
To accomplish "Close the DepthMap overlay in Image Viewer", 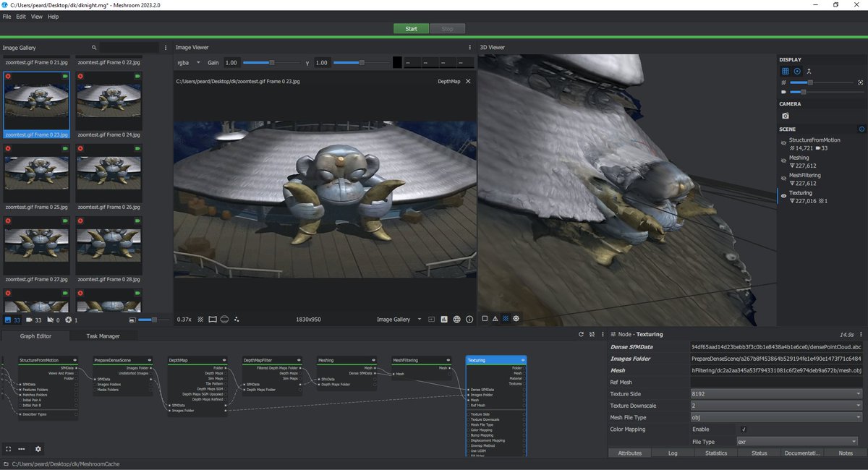I will (x=468, y=82).
